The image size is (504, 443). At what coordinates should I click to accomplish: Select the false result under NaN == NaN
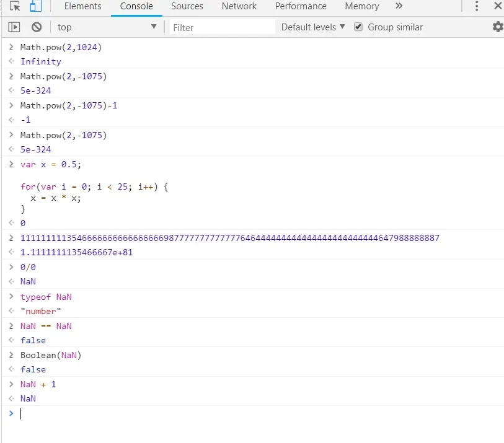(x=33, y=341)
